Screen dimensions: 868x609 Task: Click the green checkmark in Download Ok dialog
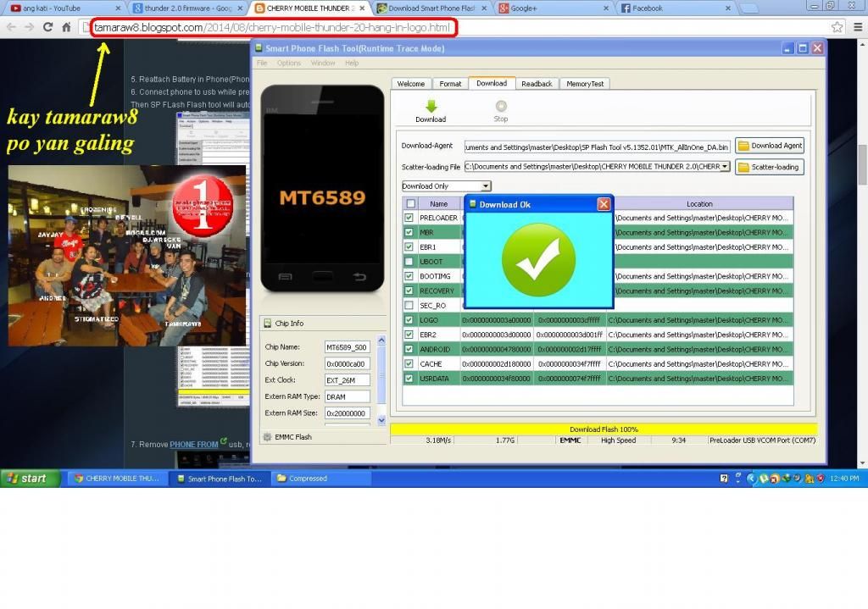538,260
